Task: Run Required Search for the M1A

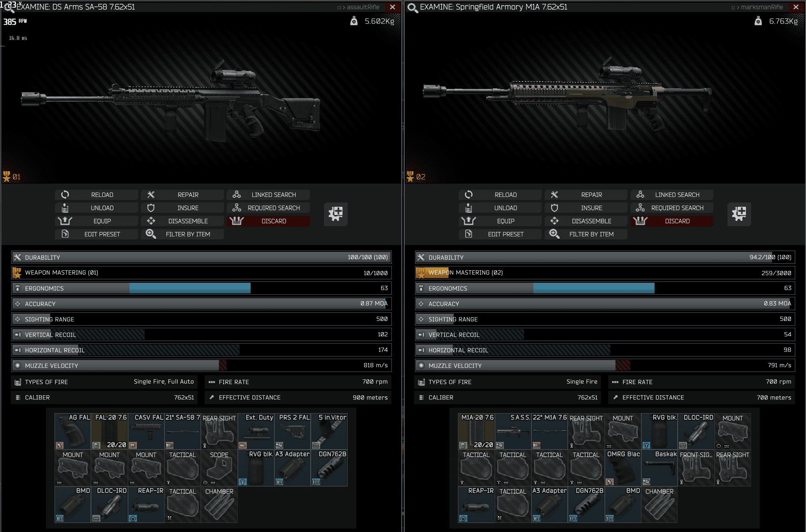Action: pyautogui.click(x=672, y=208)
